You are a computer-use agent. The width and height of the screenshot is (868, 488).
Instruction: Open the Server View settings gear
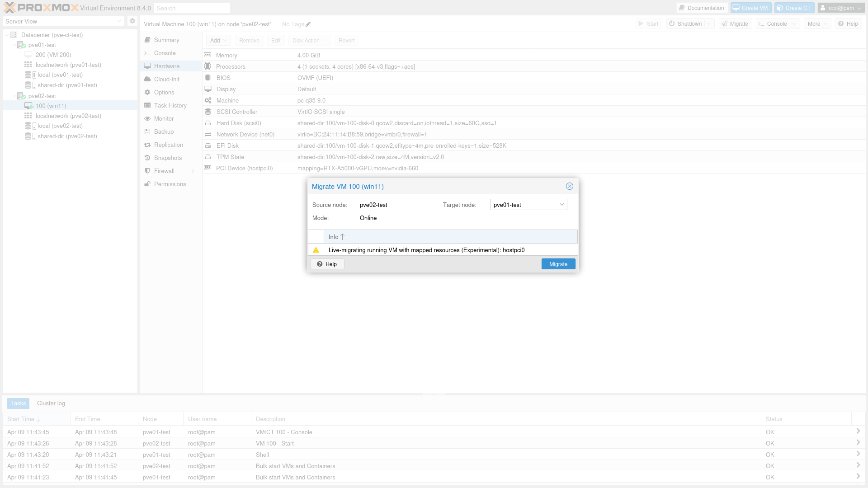(132, 21)
